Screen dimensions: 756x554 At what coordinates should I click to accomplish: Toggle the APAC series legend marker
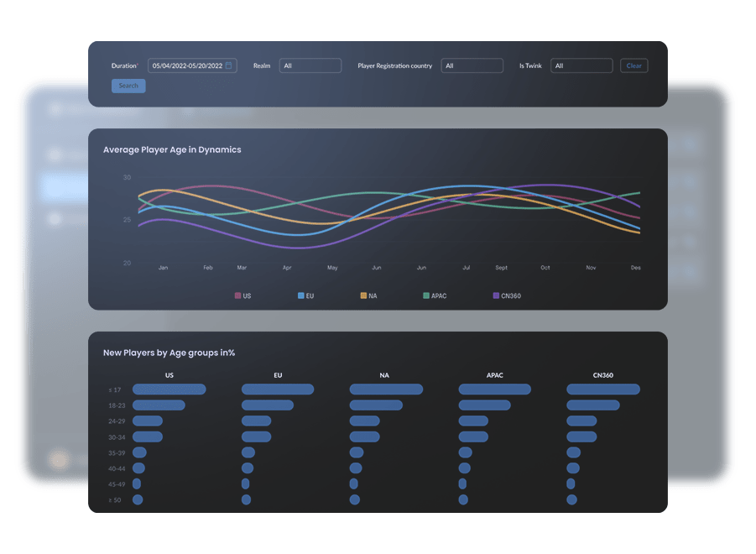point(426,295)
